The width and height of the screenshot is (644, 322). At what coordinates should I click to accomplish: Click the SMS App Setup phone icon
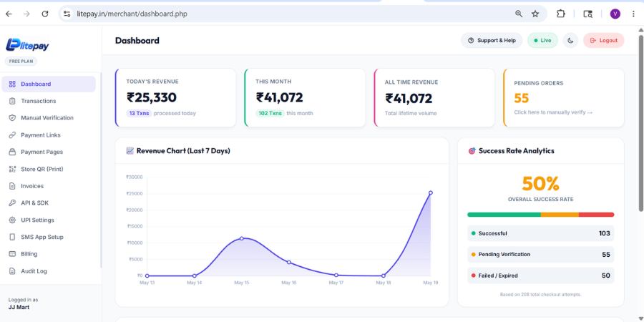[x=12, y=237]
